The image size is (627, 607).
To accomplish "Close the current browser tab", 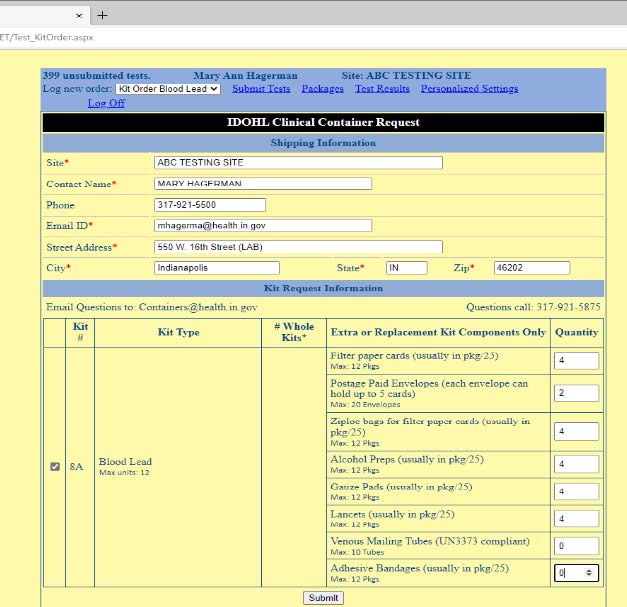I will [80, 16].
